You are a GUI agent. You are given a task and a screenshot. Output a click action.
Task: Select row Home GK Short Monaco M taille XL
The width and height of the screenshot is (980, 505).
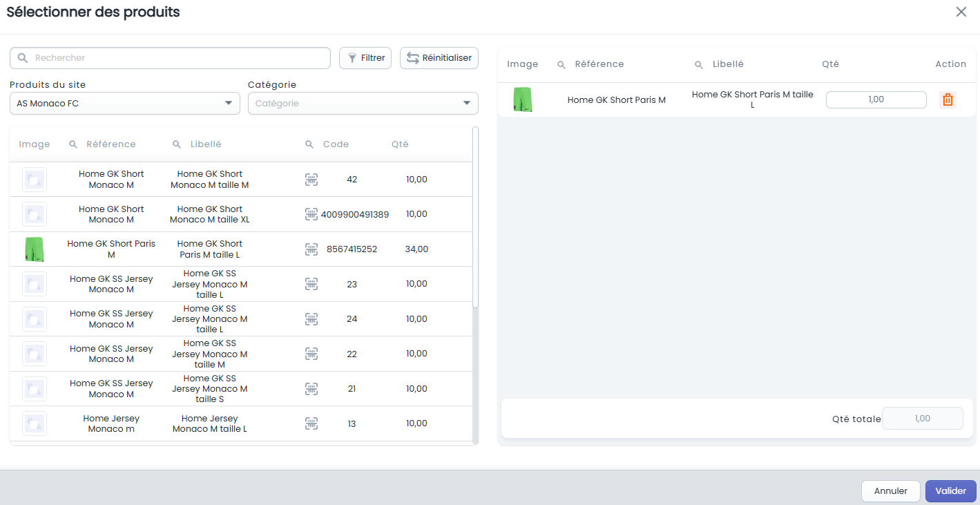240,214
